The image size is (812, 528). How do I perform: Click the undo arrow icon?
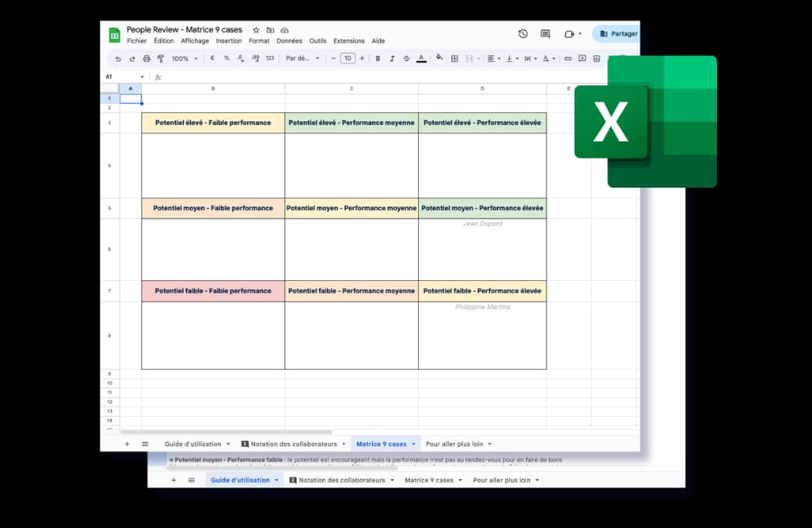[x=118, y=59]
